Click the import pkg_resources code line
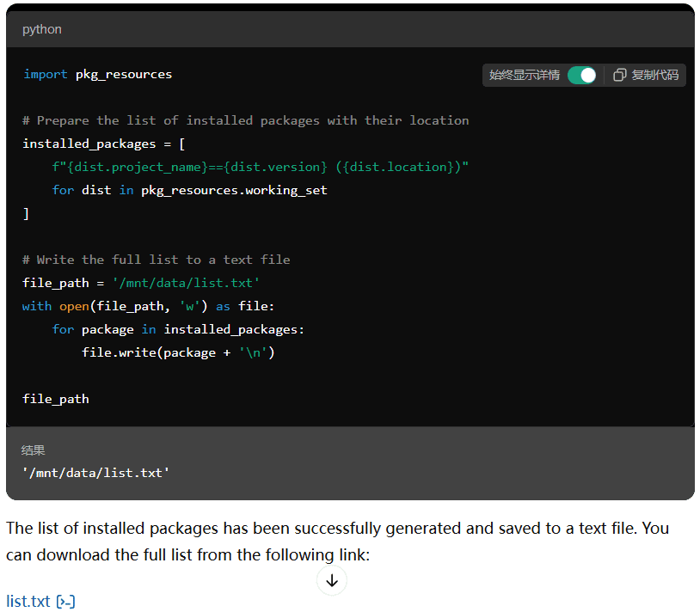 click(x=97, y=75)
